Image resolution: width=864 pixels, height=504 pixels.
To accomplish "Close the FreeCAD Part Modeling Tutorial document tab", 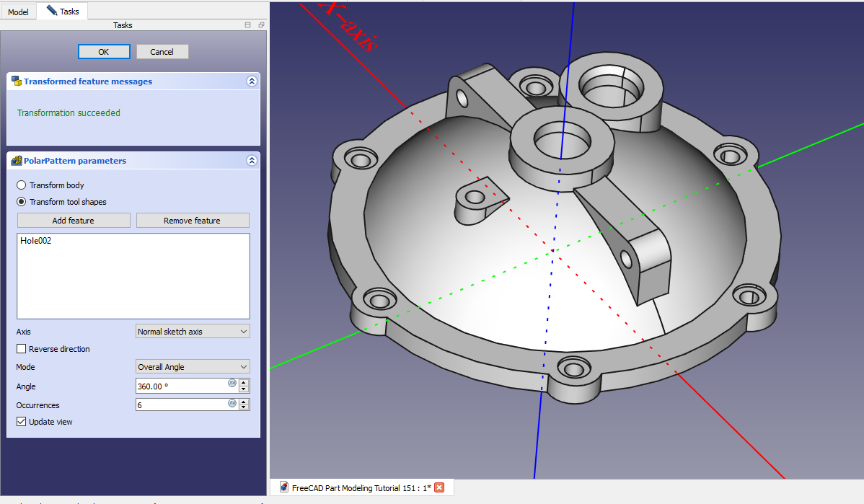I will [x=439, y=488].
